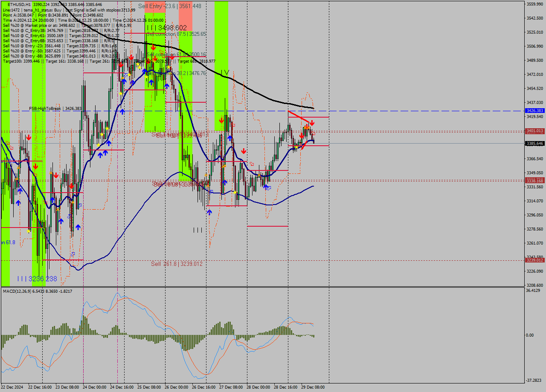
Task: Click the red 3401.013 price axis tag
Action: pos(534,131)
